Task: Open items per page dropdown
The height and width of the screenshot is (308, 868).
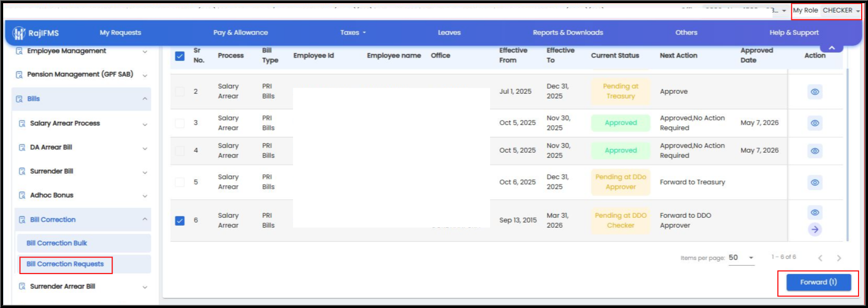Action: (x=741, y=258)
